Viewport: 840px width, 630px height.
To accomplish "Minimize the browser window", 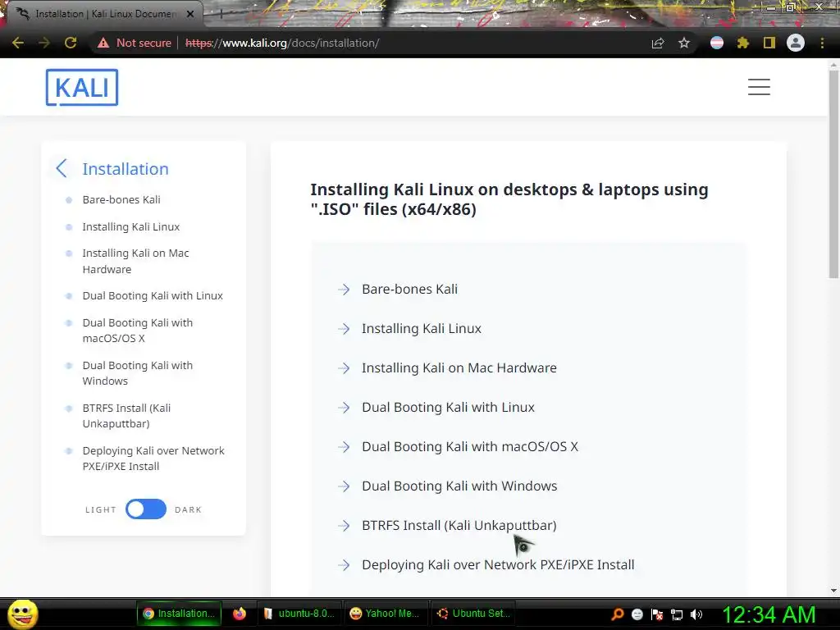I will [771, 7].
